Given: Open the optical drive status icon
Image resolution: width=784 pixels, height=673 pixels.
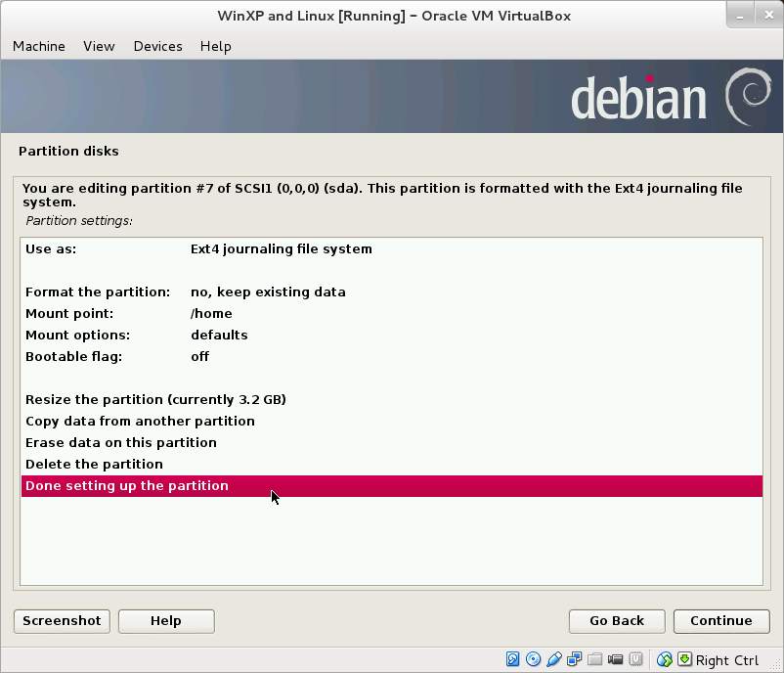Looking at the screenshot, I should (533, 659).
